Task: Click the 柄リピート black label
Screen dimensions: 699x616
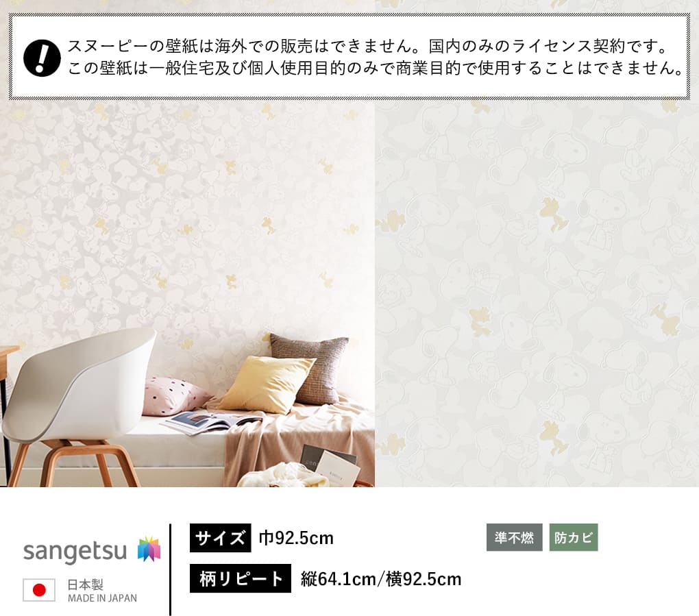Action: 241,578
